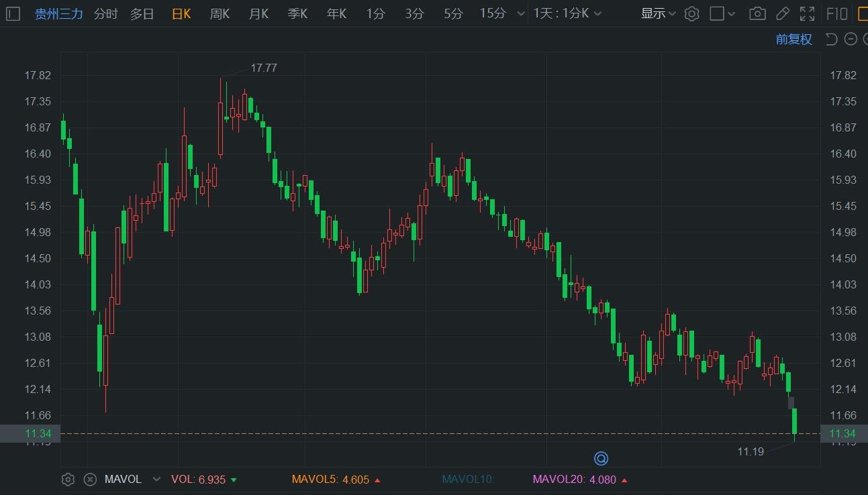The width and height of the screenshot is (868, 495).
Task: Click the undo arrow below toolbar
Action: coord(831,39)
